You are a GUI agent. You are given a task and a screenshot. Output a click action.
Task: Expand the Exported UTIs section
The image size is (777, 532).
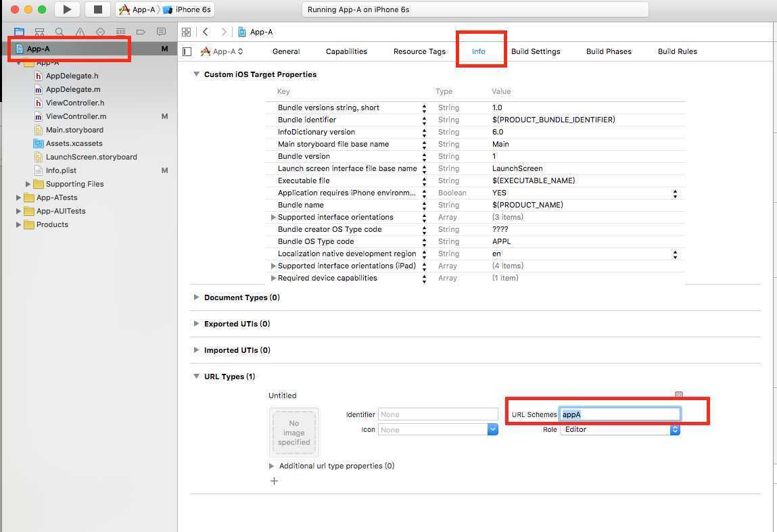tap(196, 324)
